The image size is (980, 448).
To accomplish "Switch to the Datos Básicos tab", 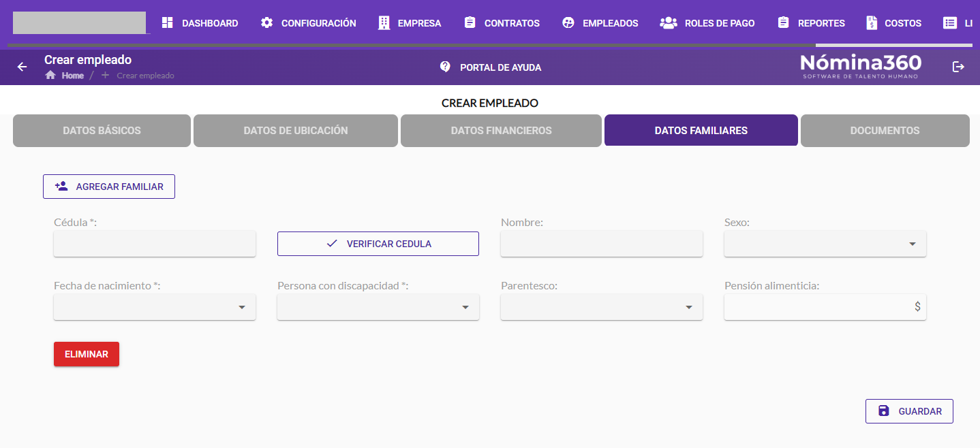I will [102, 131].
